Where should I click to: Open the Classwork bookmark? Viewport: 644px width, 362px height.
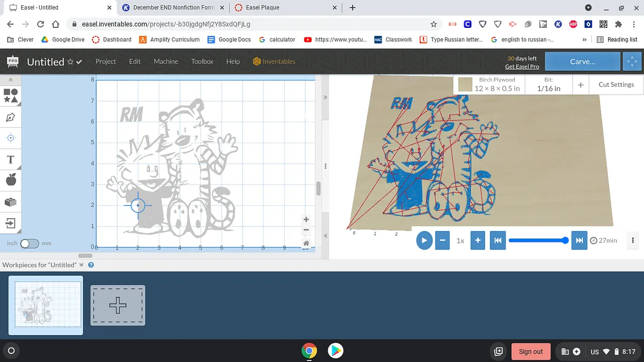393,40
